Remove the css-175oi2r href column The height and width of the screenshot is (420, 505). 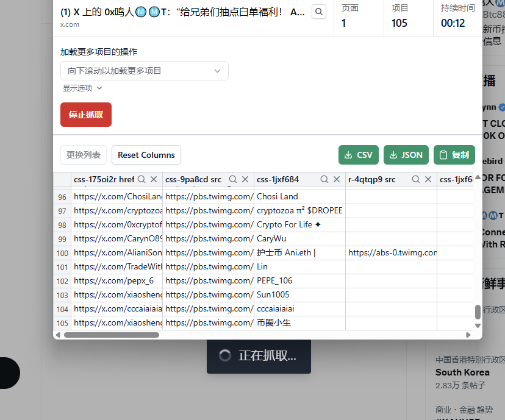point(154,179)
